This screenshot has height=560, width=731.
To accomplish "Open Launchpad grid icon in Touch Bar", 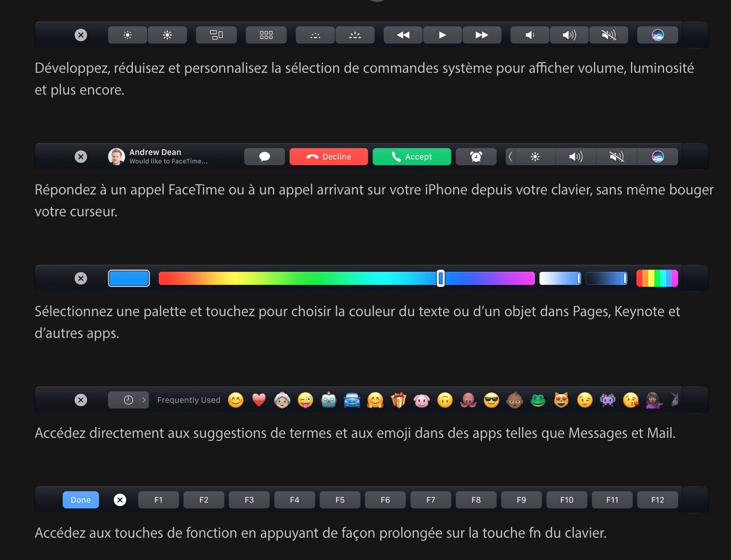I will pos(266,35).
